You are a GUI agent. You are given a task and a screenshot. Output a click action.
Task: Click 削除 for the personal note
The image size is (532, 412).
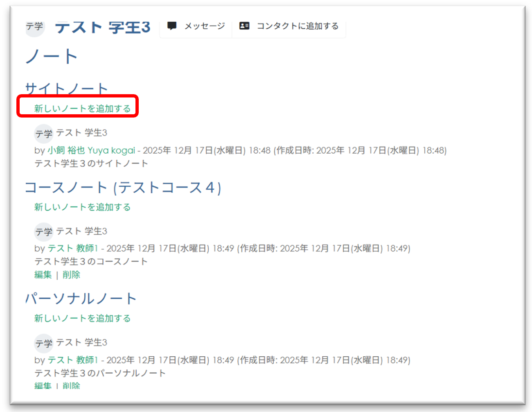click(71, 385)
